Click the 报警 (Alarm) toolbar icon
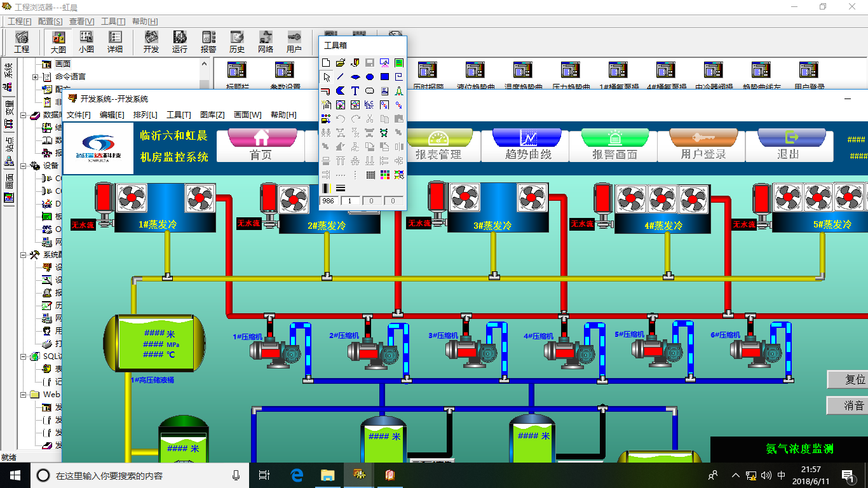Screen dimensions: 868x488 point(208,42)
